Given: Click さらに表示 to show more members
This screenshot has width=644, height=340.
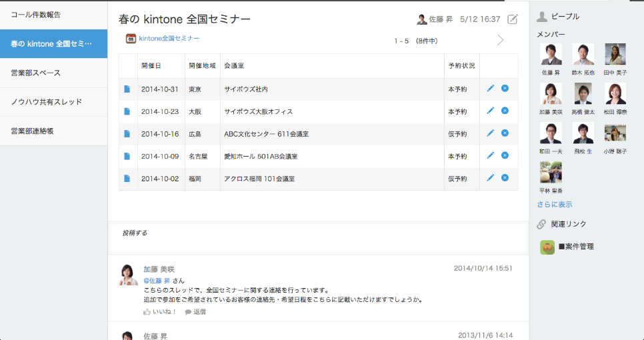Looking at the screenshot, I should (x=555, y=204).
